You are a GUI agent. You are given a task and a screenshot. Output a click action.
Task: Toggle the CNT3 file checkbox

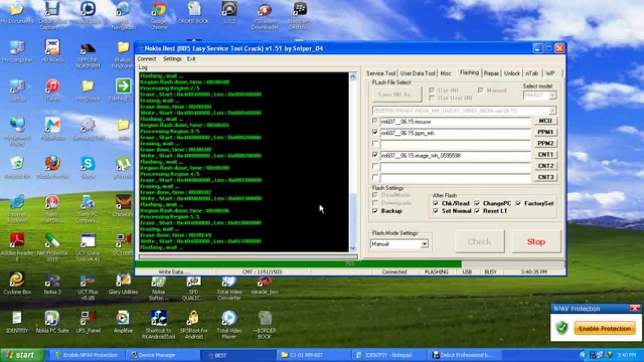click(375, 177)
